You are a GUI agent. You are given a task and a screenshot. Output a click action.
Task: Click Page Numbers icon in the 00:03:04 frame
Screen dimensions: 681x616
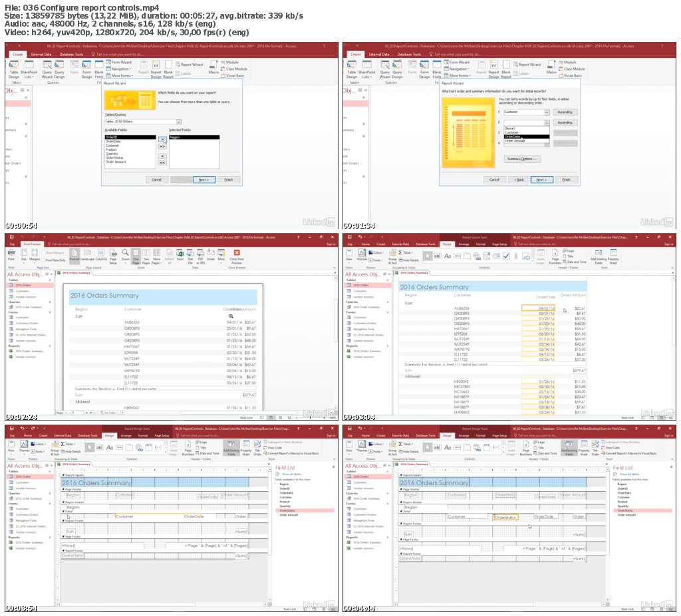pyautogui.click(x=555, y=256)
